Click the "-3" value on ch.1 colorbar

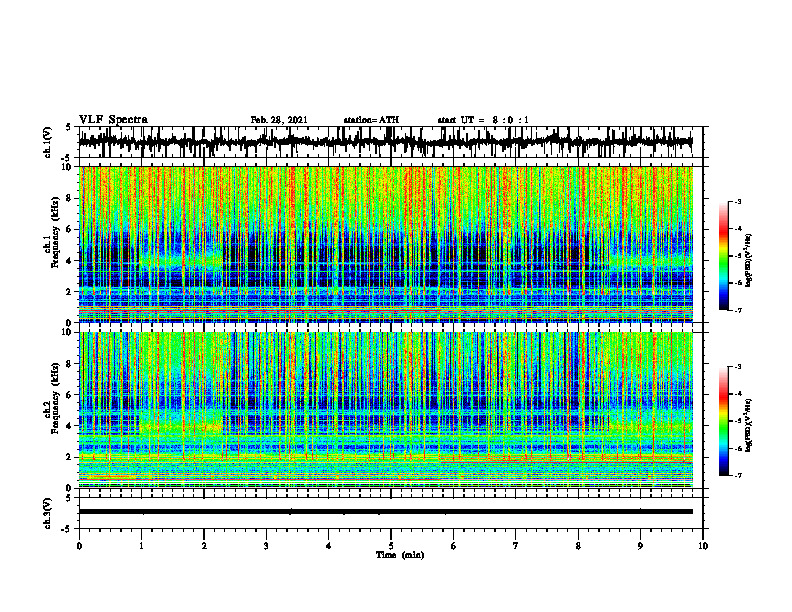point(737,201)
